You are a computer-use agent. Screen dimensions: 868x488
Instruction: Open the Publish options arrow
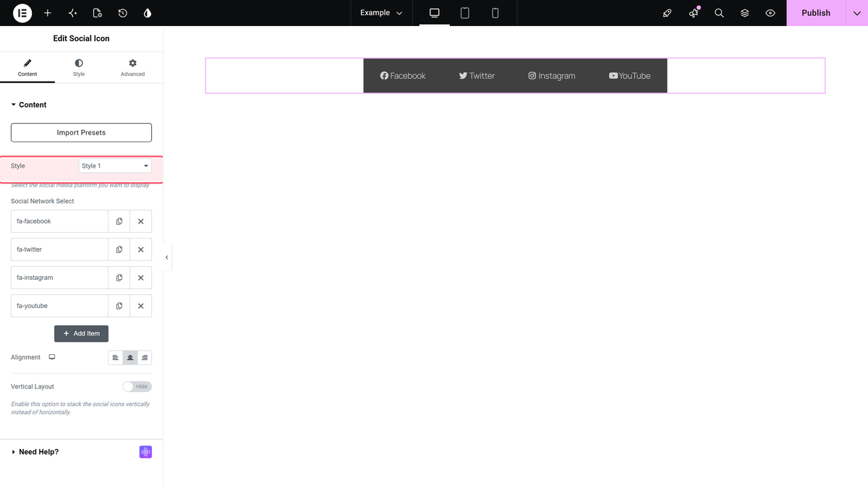pyautogui.click(x=856, y=13)
